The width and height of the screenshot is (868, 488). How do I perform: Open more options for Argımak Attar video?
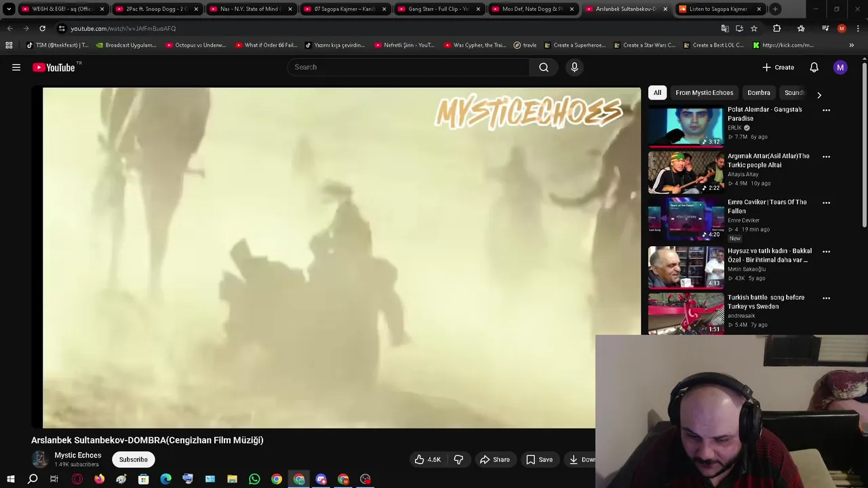point(826,157)
